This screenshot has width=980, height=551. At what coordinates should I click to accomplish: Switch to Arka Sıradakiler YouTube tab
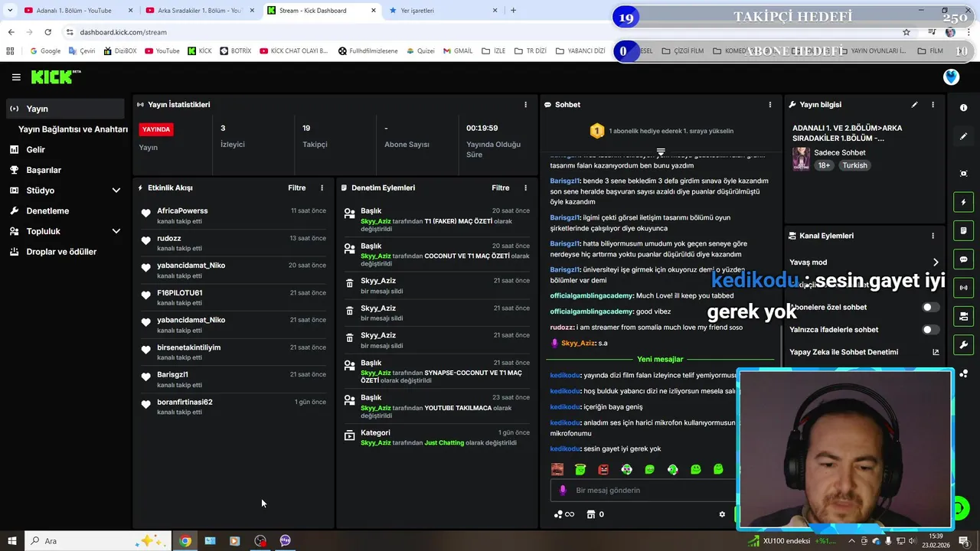(201, 11)
